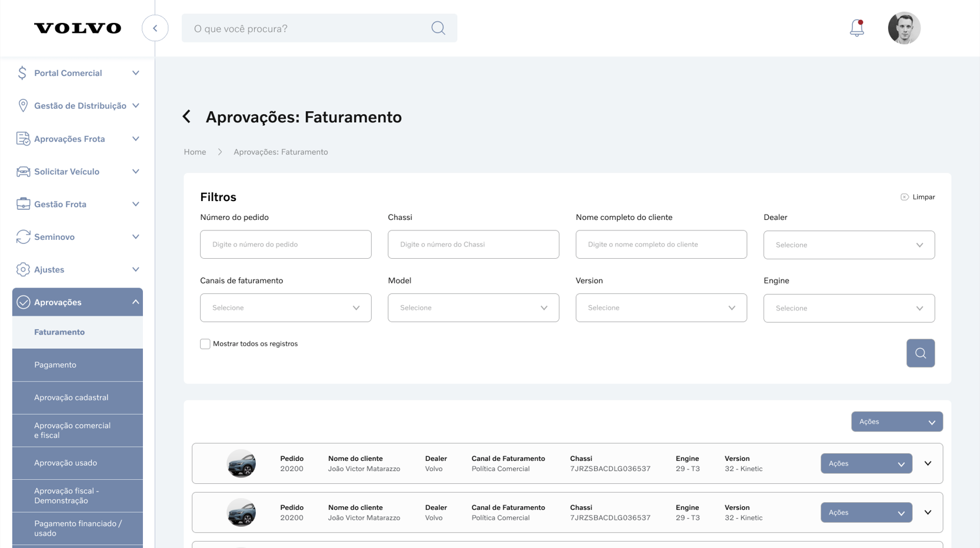The image size is (980, 548).
Task: Open the user profile avatar
Action: pos(904,28)
